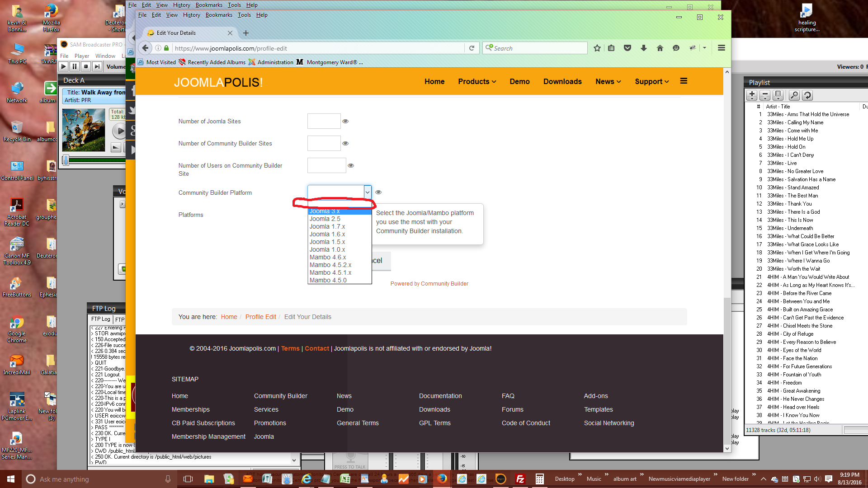
Task: Open Most Visited bookmarks folder
Action: point(156,62)
